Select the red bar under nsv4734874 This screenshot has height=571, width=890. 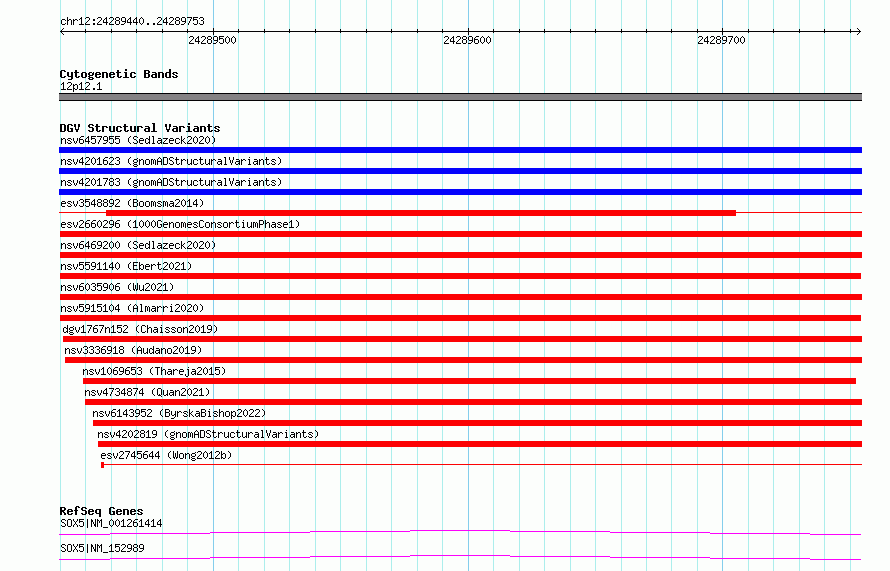(x=473, y=402)
